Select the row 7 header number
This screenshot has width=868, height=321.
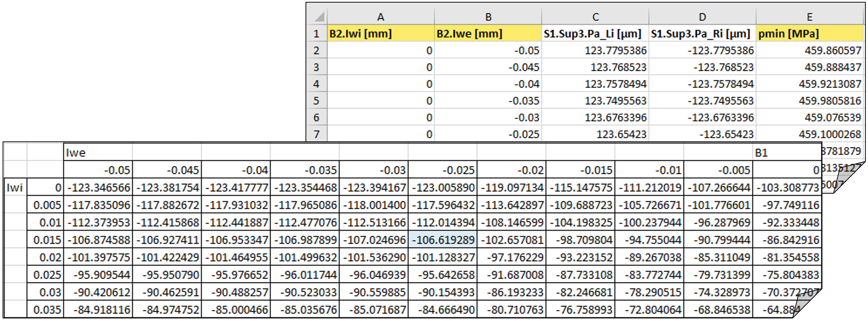[x=316, y=134]
